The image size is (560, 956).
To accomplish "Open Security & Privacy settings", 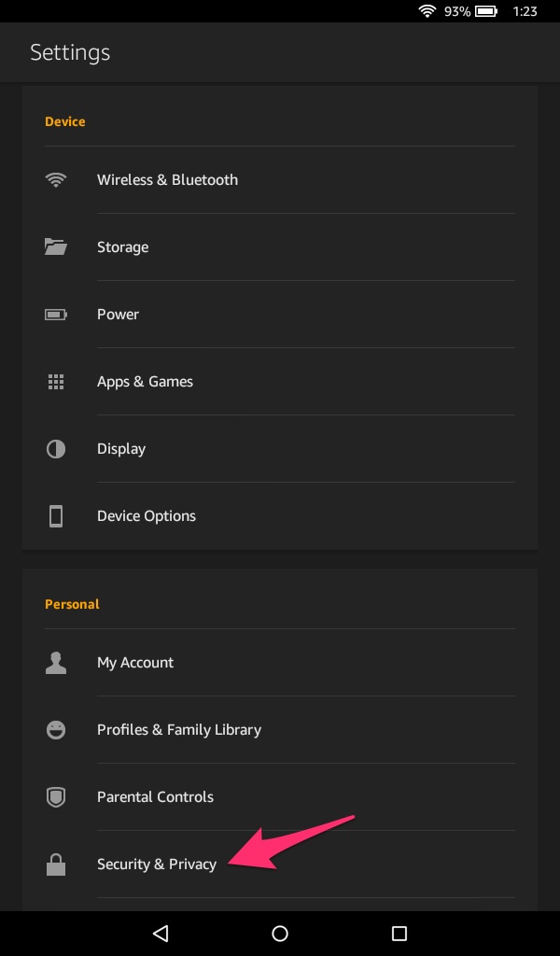I will (157, 865).
